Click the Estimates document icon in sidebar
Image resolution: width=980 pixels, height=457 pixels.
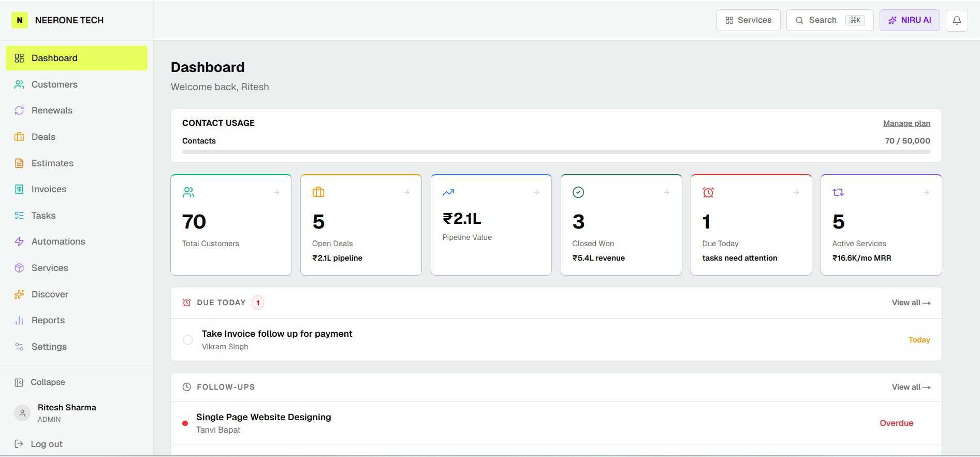[x=19, y=163]
